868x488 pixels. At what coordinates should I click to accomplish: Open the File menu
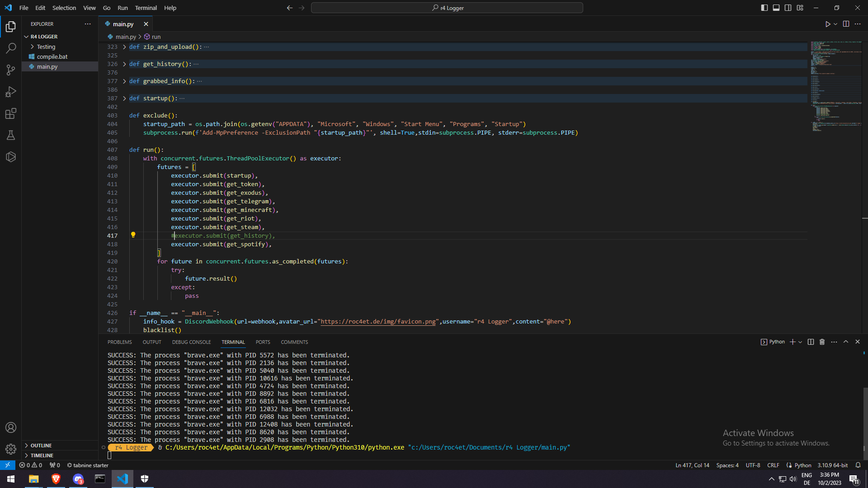[x=24, y=8]
